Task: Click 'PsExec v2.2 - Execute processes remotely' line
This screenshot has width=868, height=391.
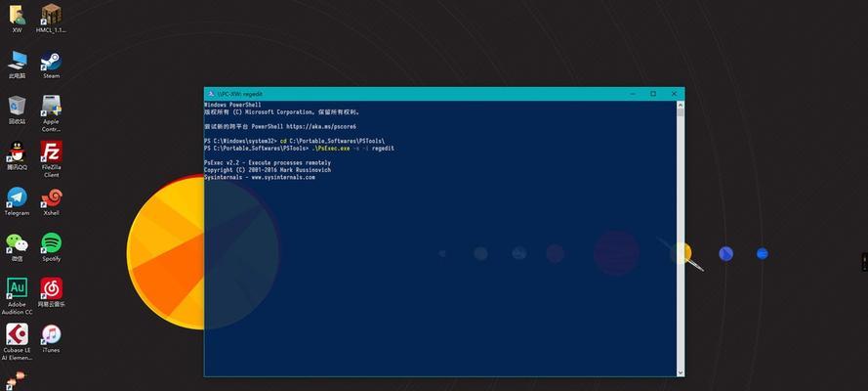Action: click(x=268, y=163)
